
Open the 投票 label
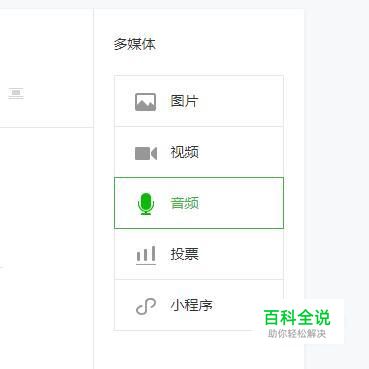pyautogui.click(x=184, y=254)
